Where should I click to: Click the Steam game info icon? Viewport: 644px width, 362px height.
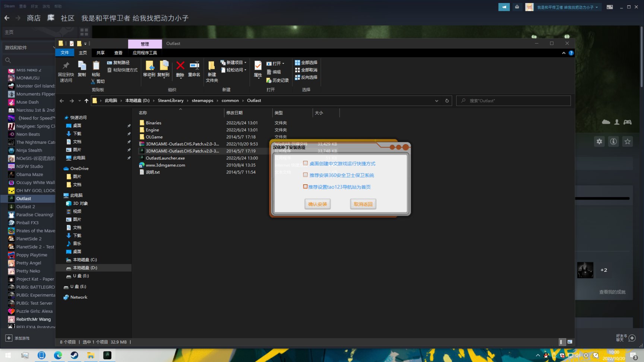(613, 142)
